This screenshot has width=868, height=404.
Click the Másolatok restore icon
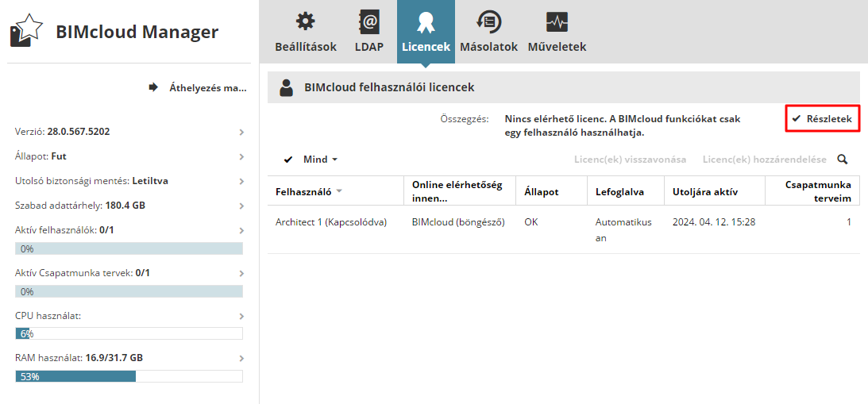click(x=488, y=21)
